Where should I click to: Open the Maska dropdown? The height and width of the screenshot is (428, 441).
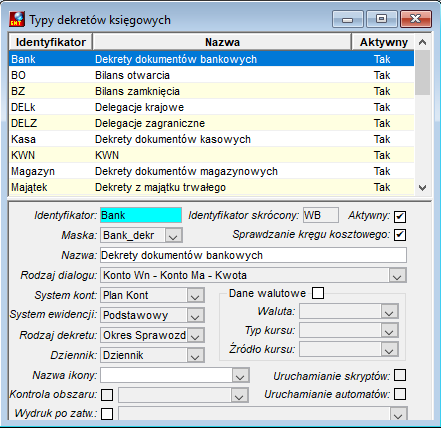tap(173, 235)
